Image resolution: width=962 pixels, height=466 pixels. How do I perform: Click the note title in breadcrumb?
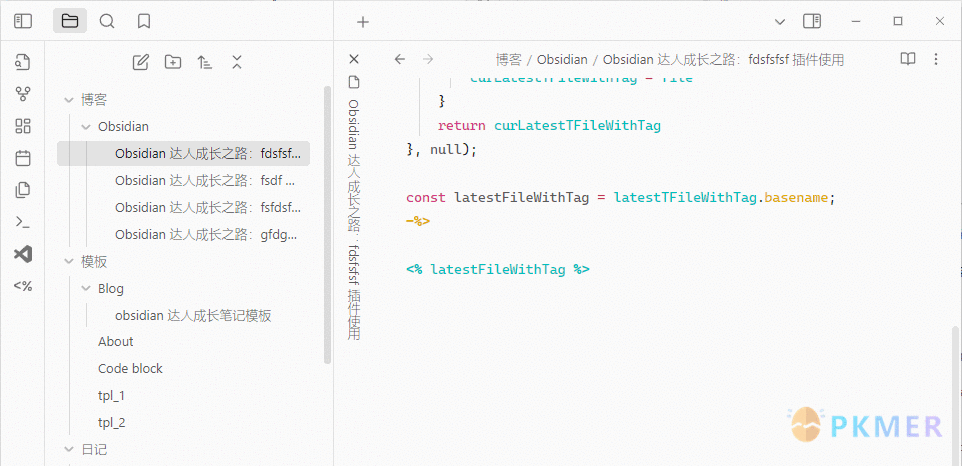[x=723, y=59]
